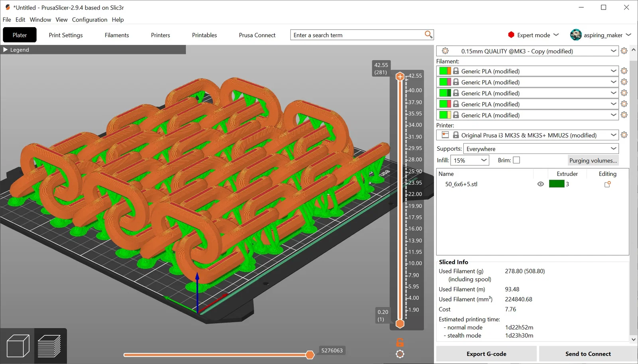Open the Configuration menu

tap(90, 20)
